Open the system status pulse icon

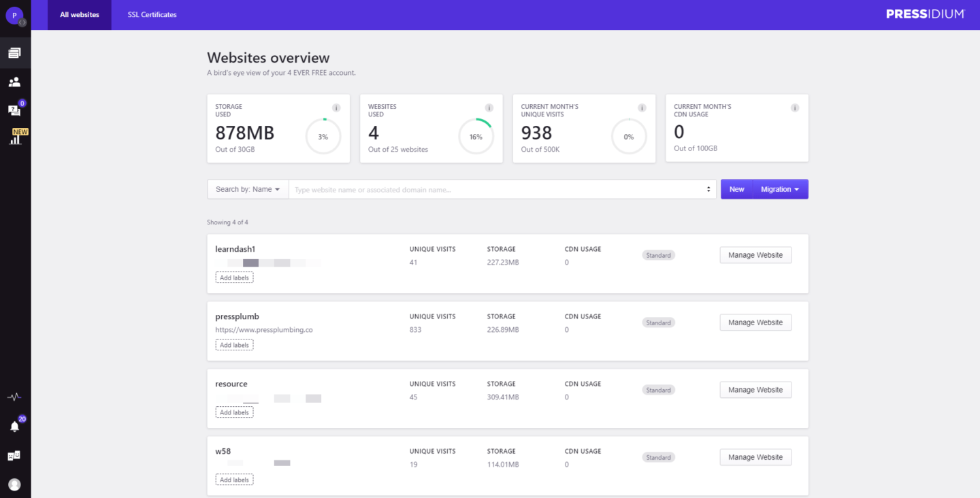(x=14, y=397)
